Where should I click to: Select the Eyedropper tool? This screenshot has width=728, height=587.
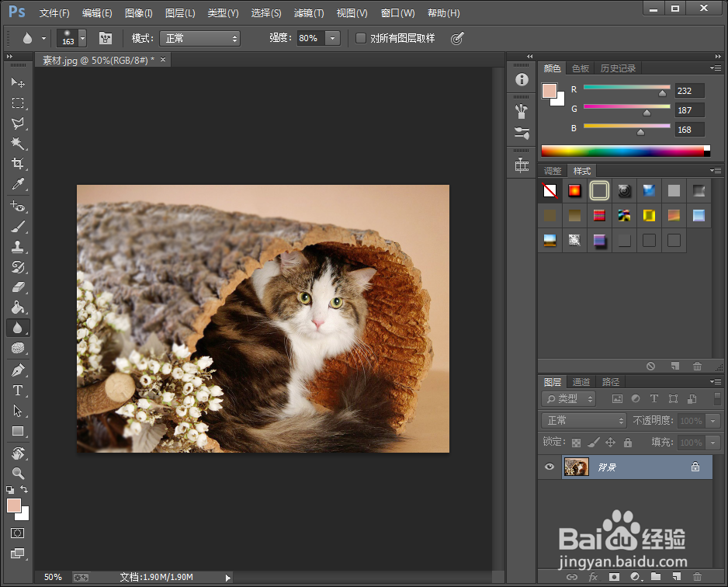[18, 184]
